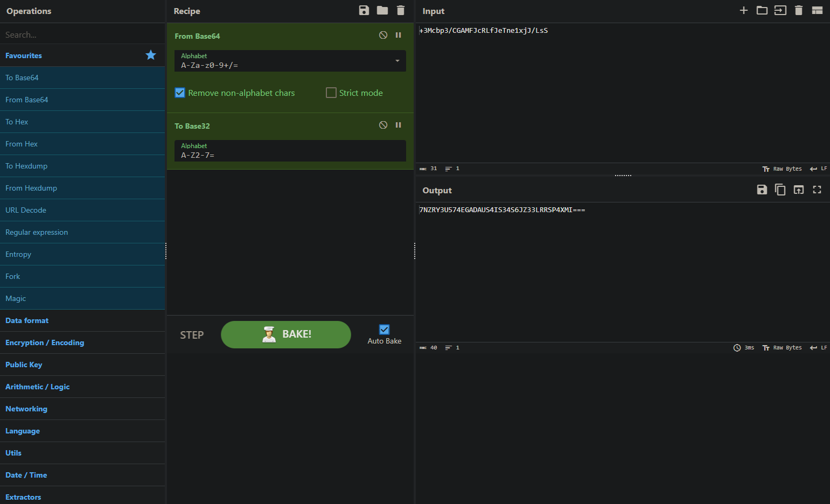830x504 pixels.
Task: Copy output to clipboard
Action: pyautogui.click(x=780, y=190)
